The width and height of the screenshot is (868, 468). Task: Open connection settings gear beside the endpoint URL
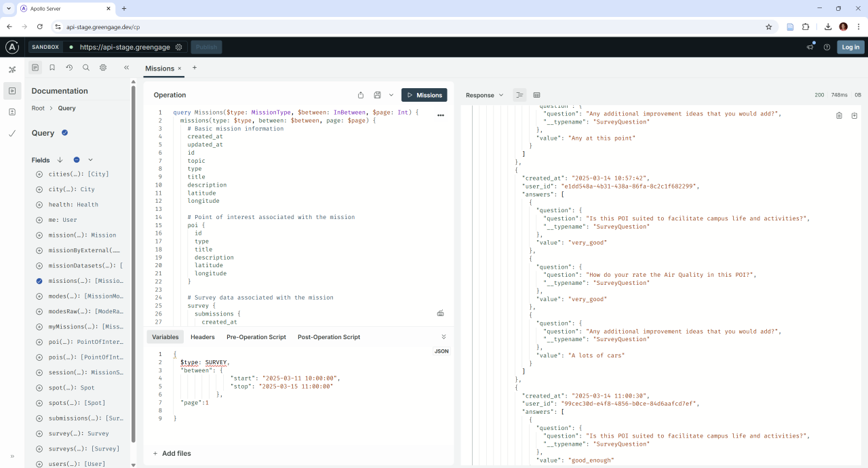(x=178, y=47)
